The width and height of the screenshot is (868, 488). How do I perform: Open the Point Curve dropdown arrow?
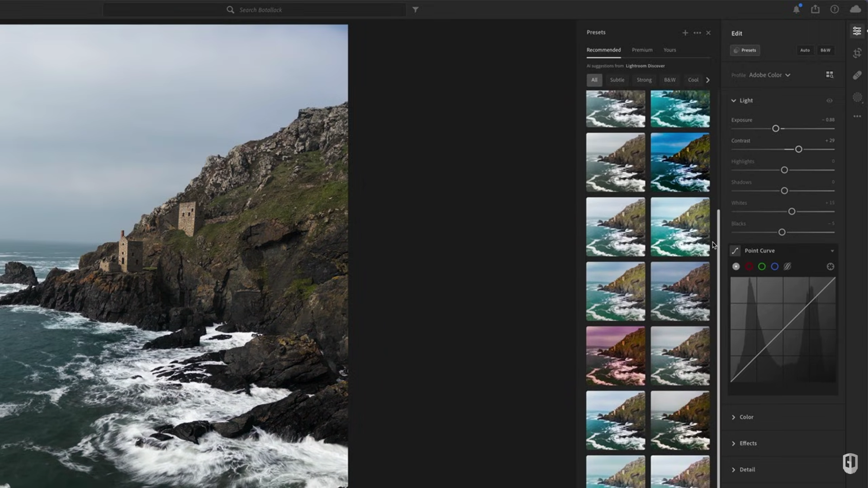click(x=832, y=251)
